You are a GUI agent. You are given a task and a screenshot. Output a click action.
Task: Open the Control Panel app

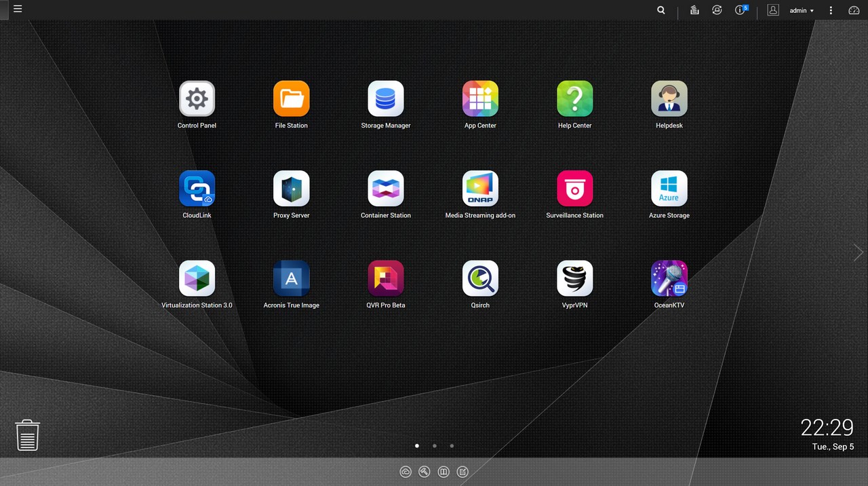[197, 99]
